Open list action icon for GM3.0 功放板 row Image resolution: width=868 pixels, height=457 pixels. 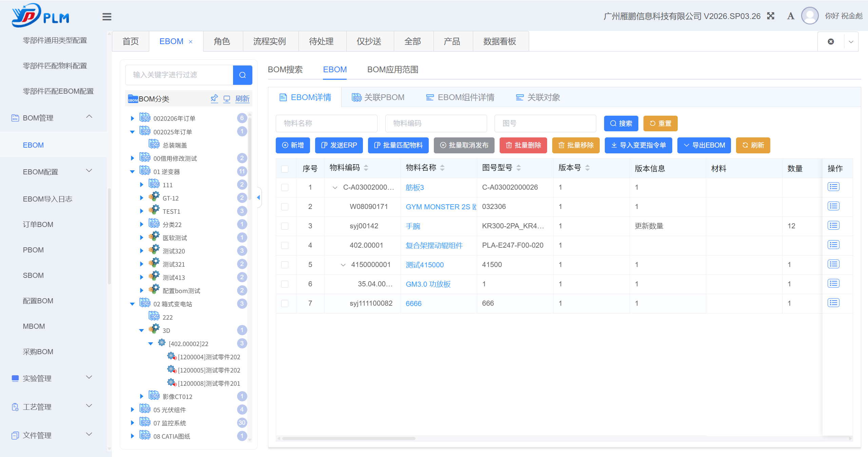[x=833, y=284]
